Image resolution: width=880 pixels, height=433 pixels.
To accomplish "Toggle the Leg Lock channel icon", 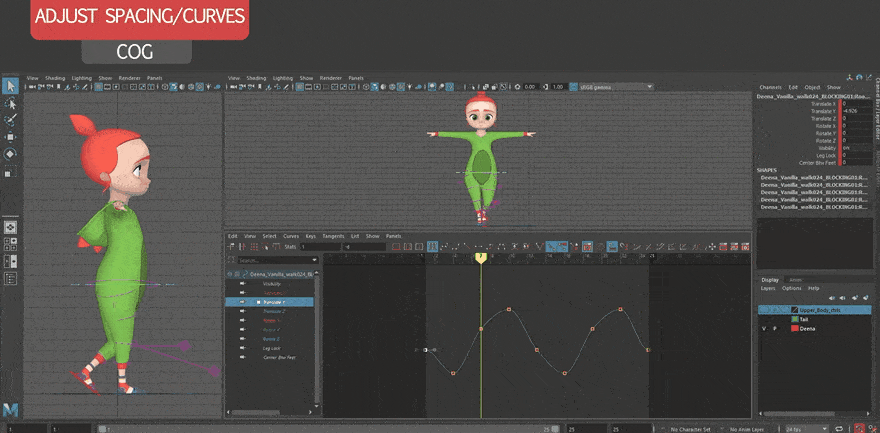I will tap(243, 348).
